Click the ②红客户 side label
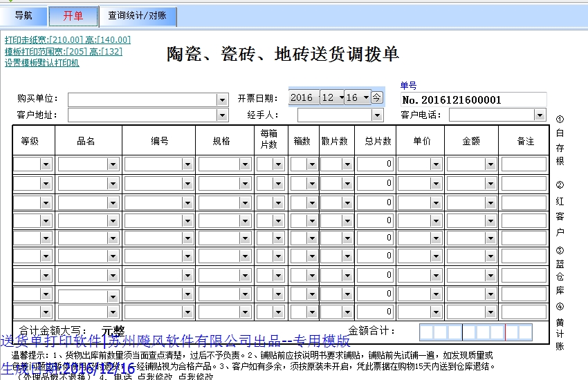This screenshot has width=588, height=380. pos(560,209)
